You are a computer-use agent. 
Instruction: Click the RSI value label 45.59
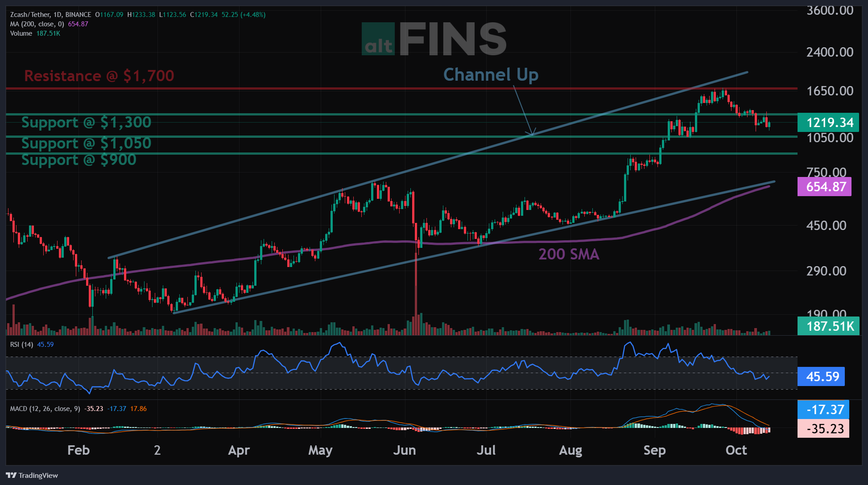click(821, 377)
